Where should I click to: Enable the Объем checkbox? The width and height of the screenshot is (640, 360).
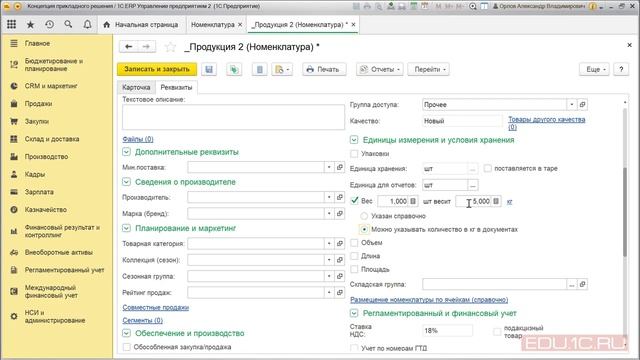click(x=354, y=242)
